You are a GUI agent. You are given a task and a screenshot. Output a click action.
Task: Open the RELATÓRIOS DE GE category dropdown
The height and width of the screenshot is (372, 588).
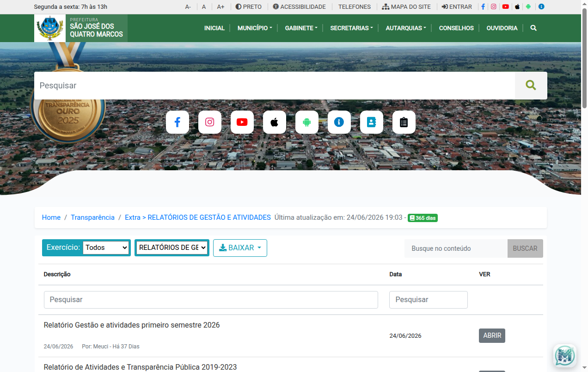pos(172,248)
